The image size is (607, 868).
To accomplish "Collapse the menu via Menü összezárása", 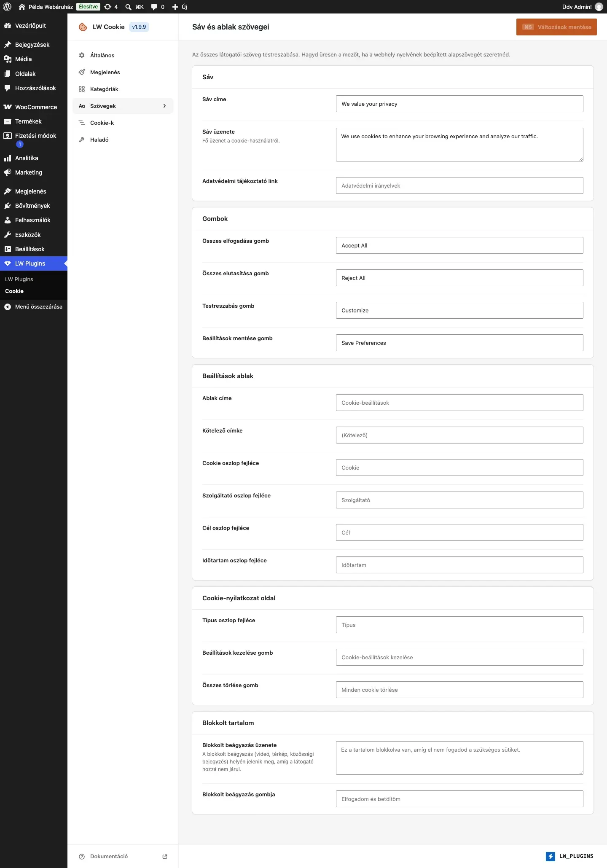I will pyautogui.click(x=34, y=306).
